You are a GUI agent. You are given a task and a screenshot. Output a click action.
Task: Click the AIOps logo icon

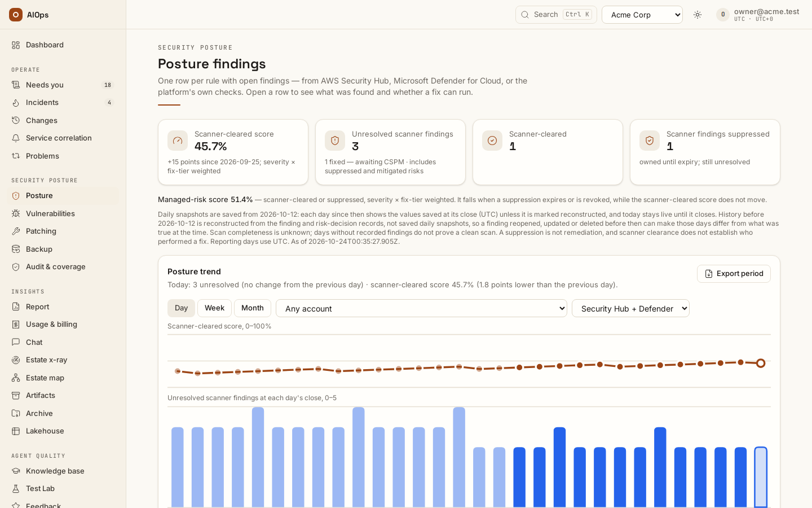pyautogui.click(x=16, y=15)
